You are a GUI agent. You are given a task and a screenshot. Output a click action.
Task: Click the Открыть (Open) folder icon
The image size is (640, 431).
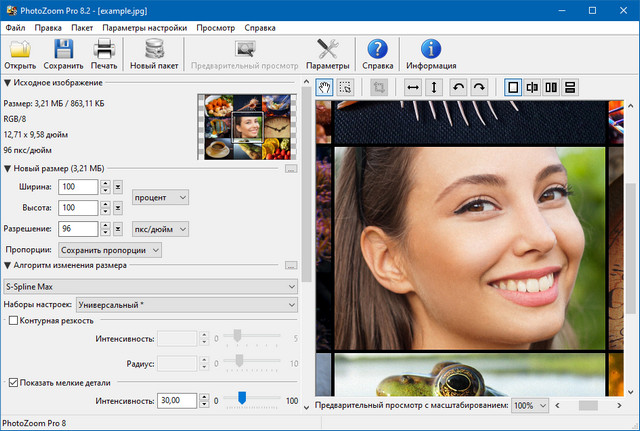(x=22, y=50)
